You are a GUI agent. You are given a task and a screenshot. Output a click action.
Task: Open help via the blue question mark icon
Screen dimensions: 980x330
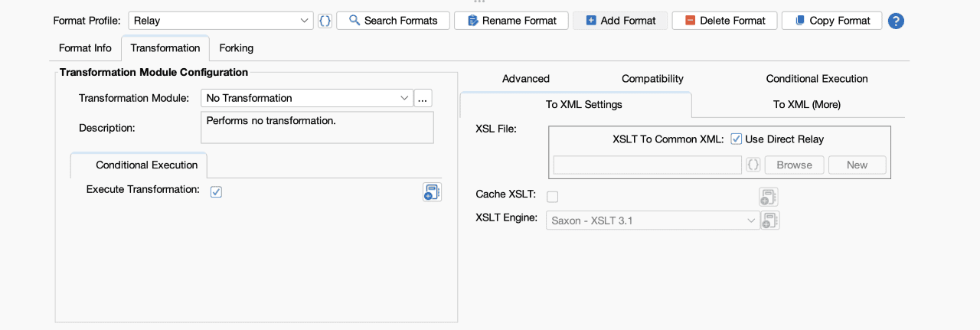[896, 21]
